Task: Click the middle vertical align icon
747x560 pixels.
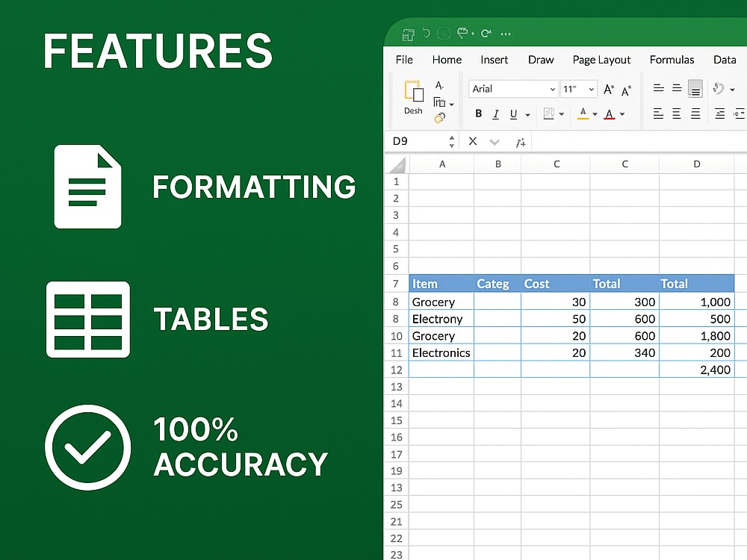Action: click(677, 87)
